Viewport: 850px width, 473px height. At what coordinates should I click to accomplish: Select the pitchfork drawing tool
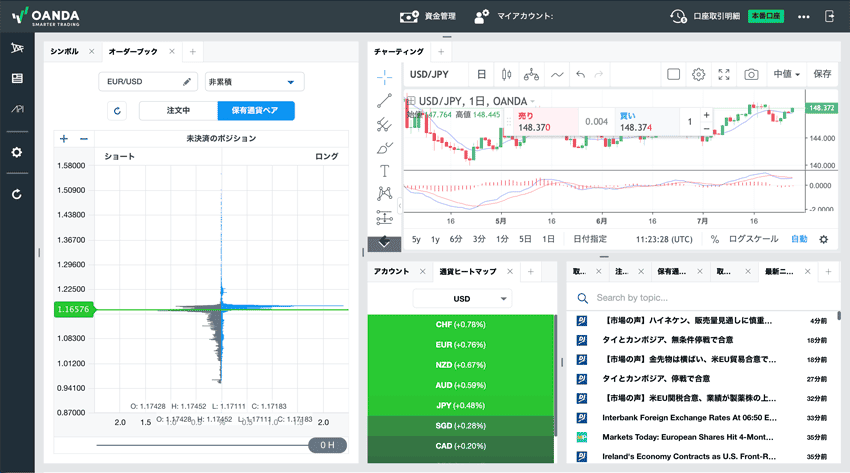384,125
